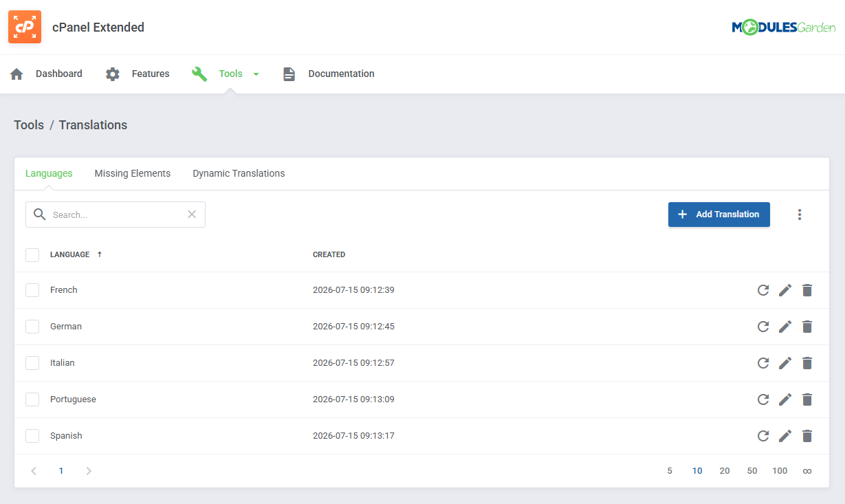Click the German language name

coord(66,327)
